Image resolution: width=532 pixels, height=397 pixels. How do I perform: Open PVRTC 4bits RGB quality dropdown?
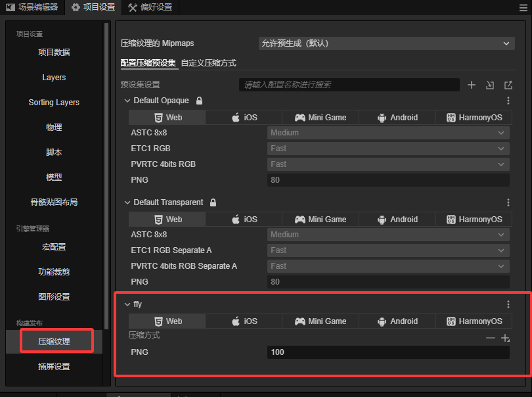388,164
